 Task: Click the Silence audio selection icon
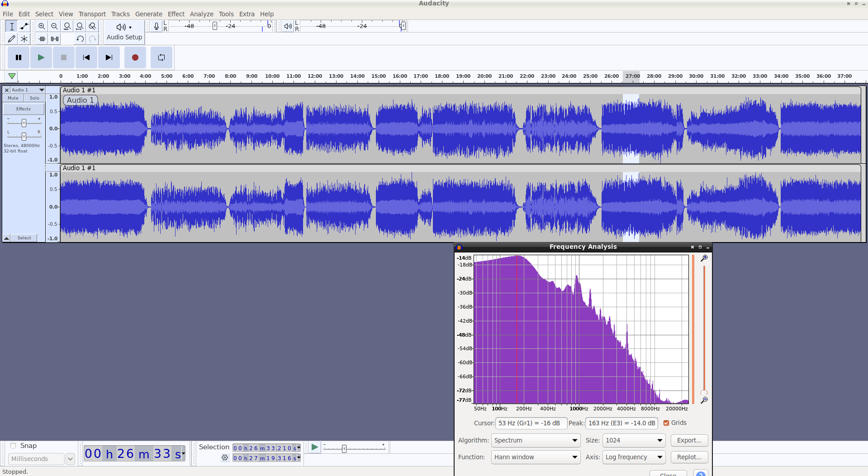click(x=54, y=39)
